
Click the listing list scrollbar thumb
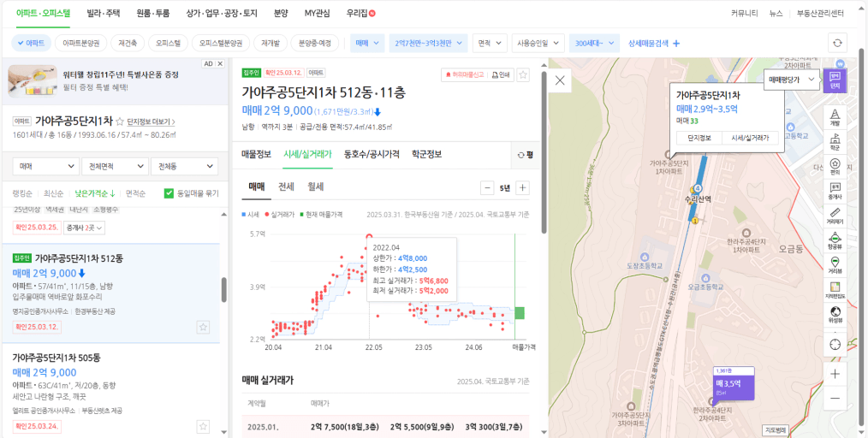[x=224, y=290]
